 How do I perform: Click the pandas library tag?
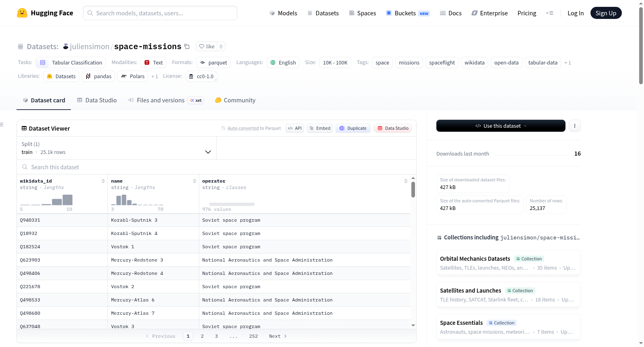pos(99,76)
